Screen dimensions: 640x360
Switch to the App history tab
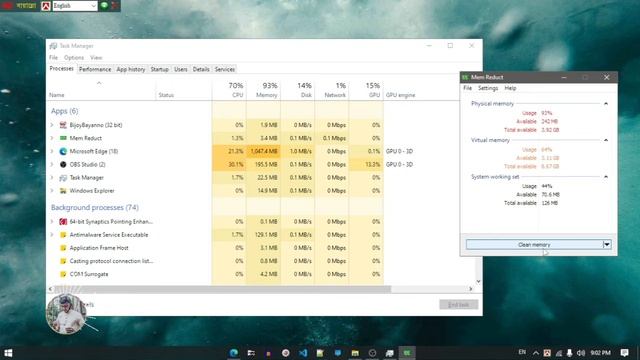[x=131, y=69]
